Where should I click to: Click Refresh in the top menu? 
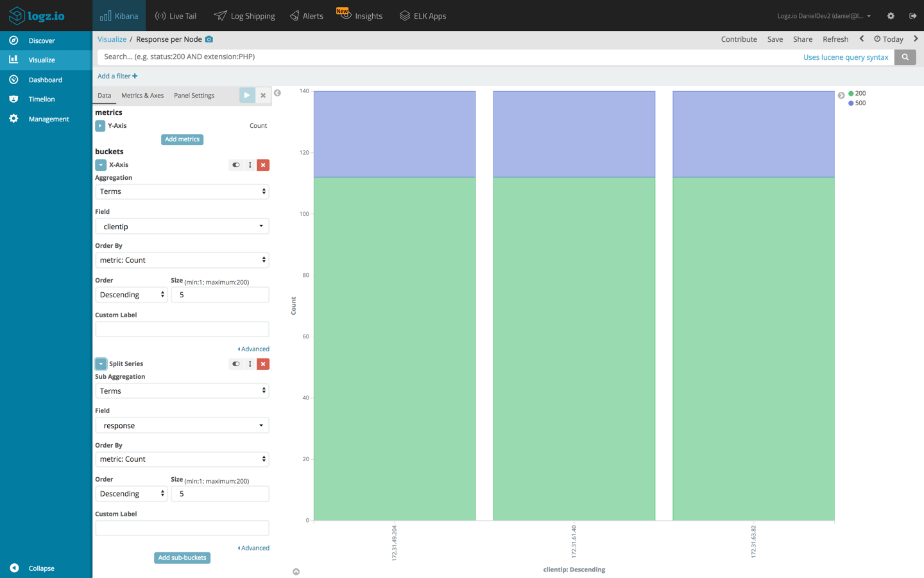pos(835,39)
